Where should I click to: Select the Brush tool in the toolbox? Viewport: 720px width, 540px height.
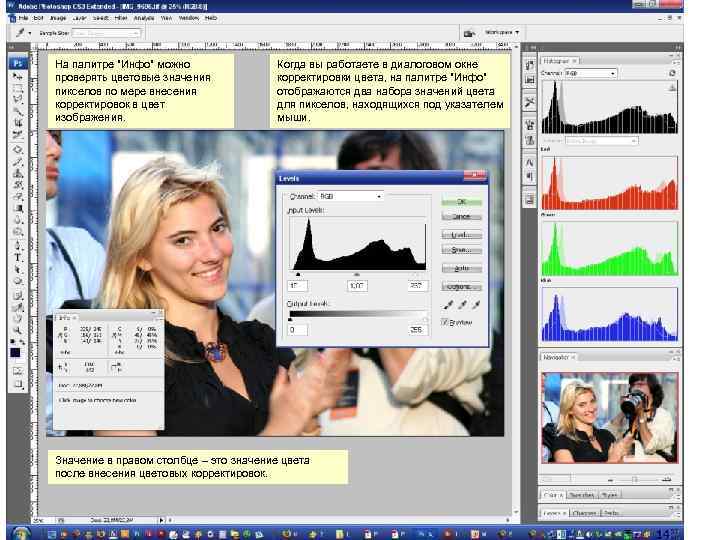[x=17, y=161]
